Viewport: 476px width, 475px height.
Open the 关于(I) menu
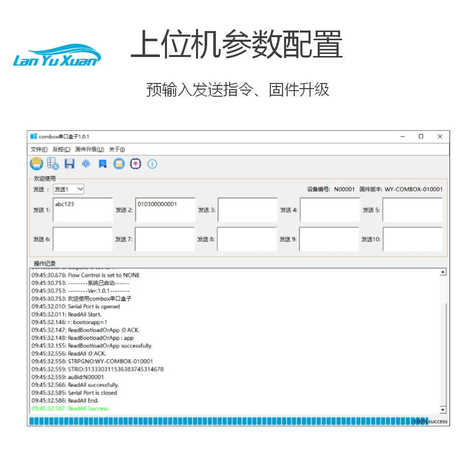117,149
